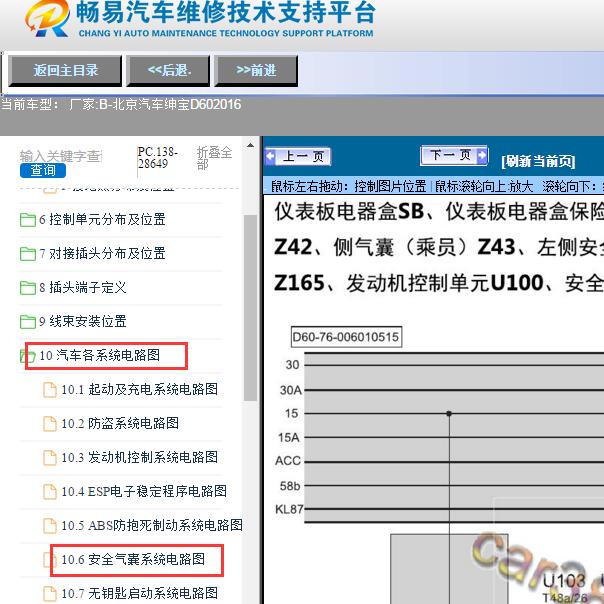Open 10.5 ABS防抱死制动系统电路图
This screenshot has height=604, width=604.
coord(152,525)
